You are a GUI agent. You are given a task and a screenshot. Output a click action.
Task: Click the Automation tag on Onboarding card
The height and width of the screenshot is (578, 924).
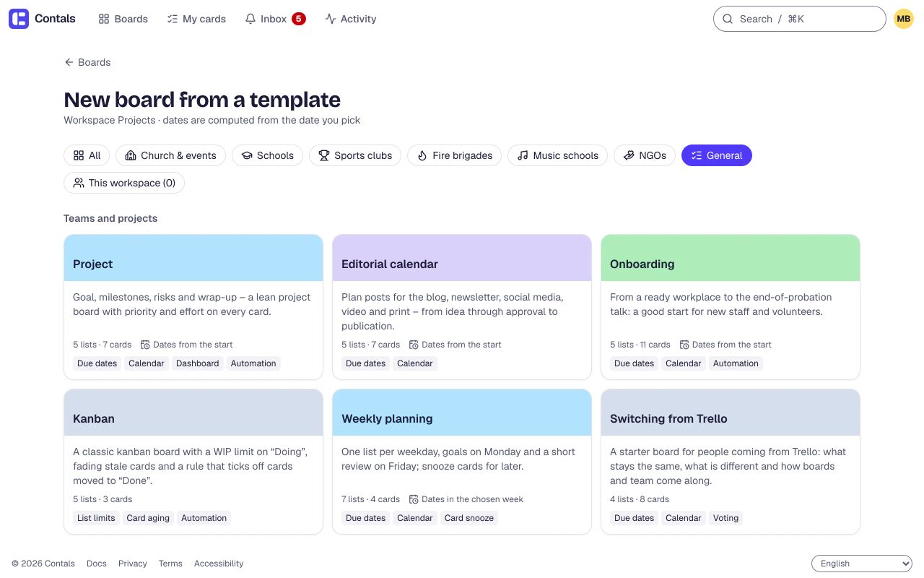(x=736, y=363)
